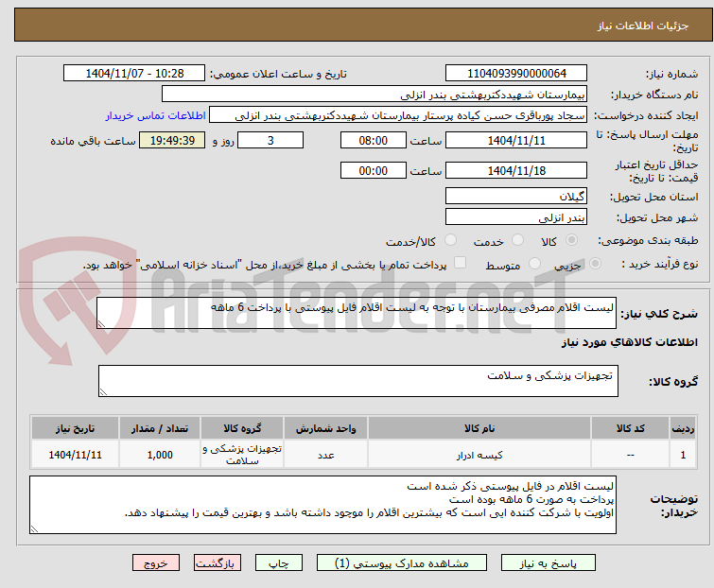
Task: Click the table's گروه کالا column header
Action: pos(242,428)
